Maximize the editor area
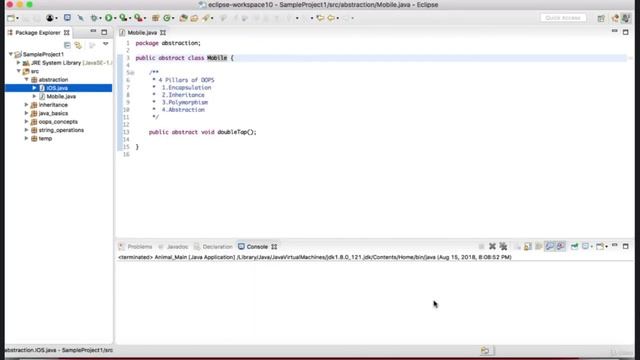The width and height of the screenshot is (640, 360). (x=626, y=32)
